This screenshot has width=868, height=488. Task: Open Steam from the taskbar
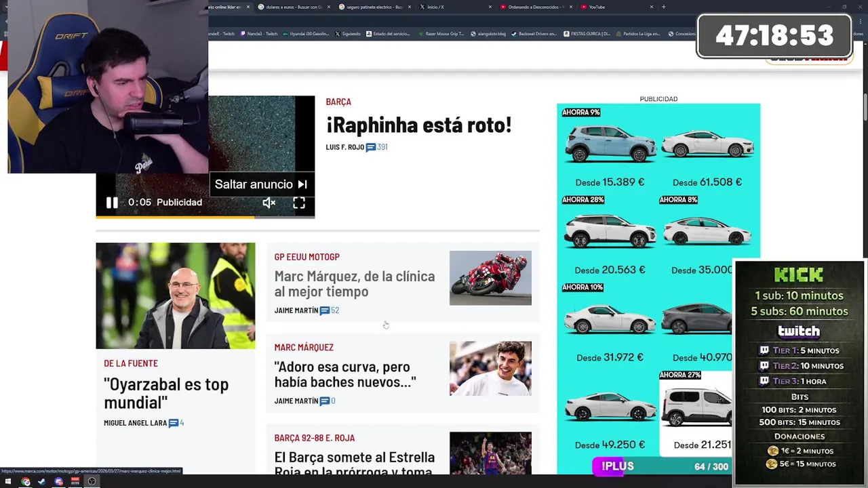(x=42, y=482)
